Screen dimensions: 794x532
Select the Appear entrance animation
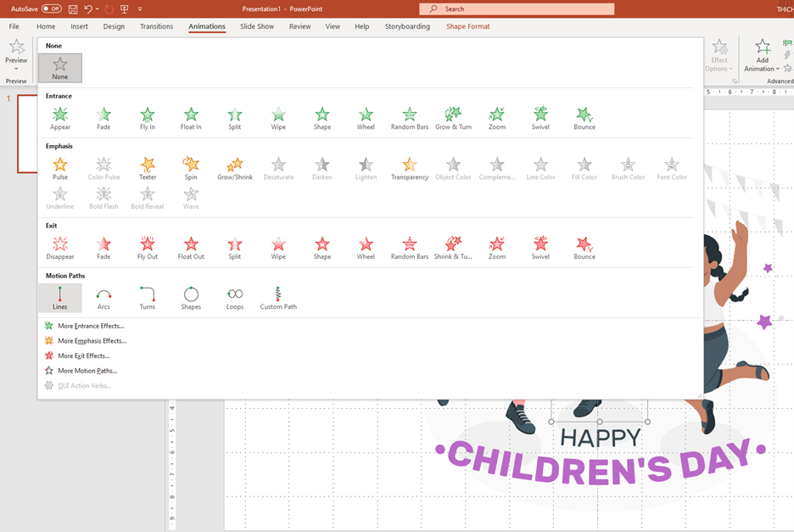point(60,118)
